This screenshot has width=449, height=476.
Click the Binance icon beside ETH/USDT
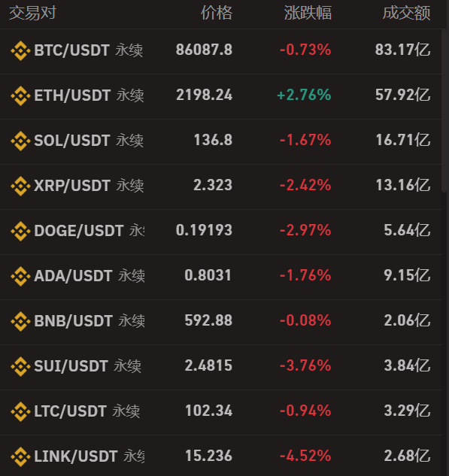(x=20, y=96)
